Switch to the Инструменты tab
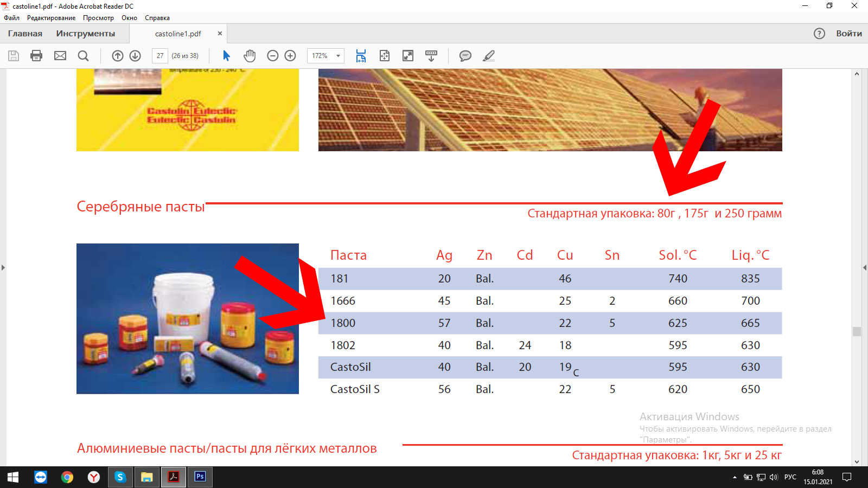 [x=86, y=34]
